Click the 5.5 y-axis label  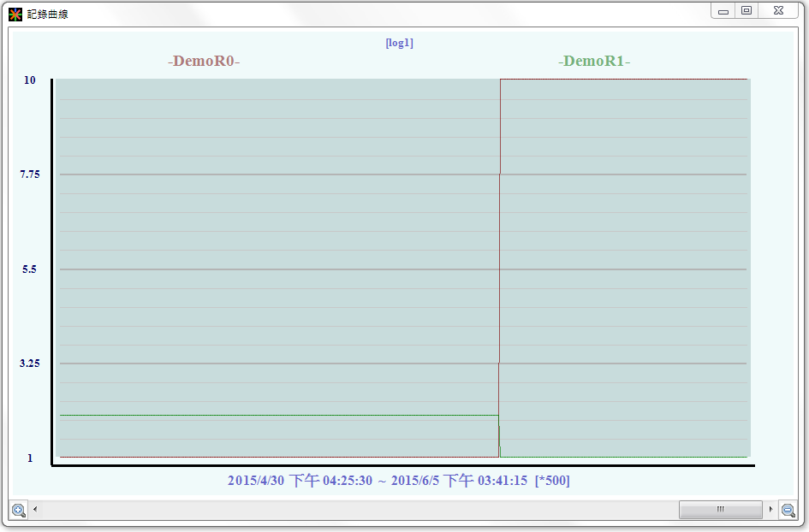pos(30,269)
